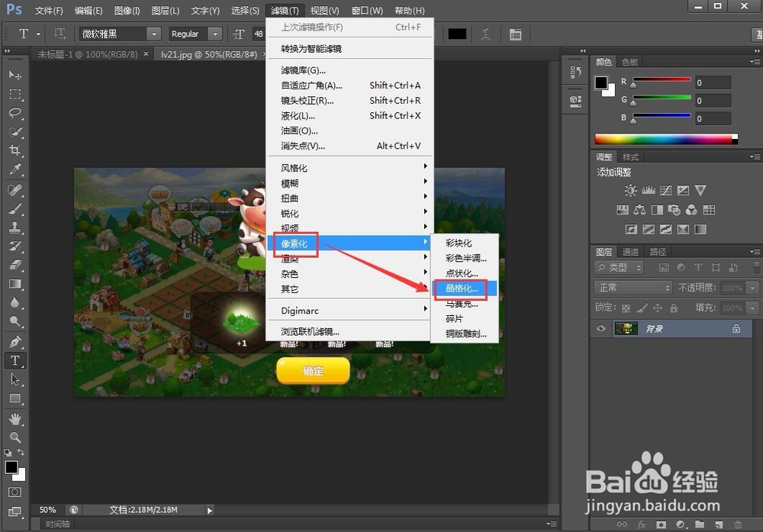Select the Eraser tool
Screen dimensions: 763x532
point(15,265)
